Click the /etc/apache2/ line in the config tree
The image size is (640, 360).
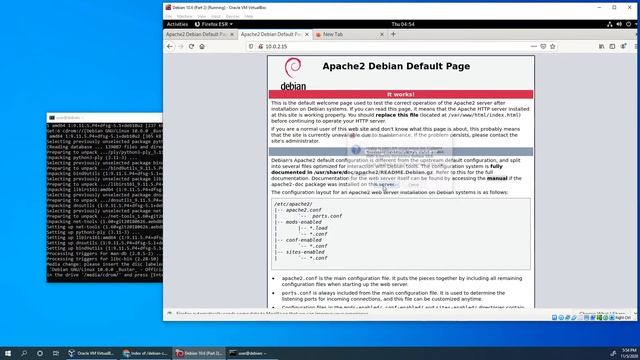tap(293, 204)
